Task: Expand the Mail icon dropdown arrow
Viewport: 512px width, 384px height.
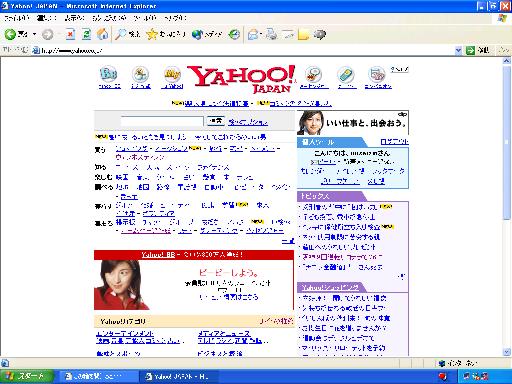Action: pyautogui.click(x=261, y=34)
